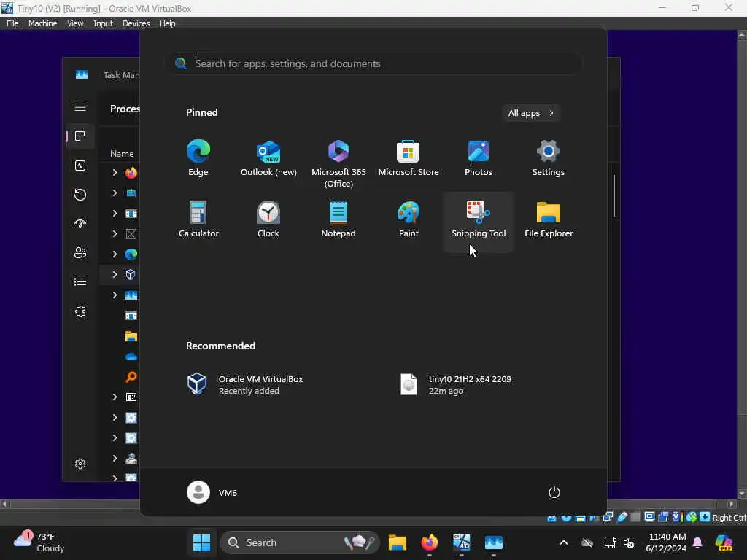
Task: Open VirtualBox View menu
Action: [75, 23]
